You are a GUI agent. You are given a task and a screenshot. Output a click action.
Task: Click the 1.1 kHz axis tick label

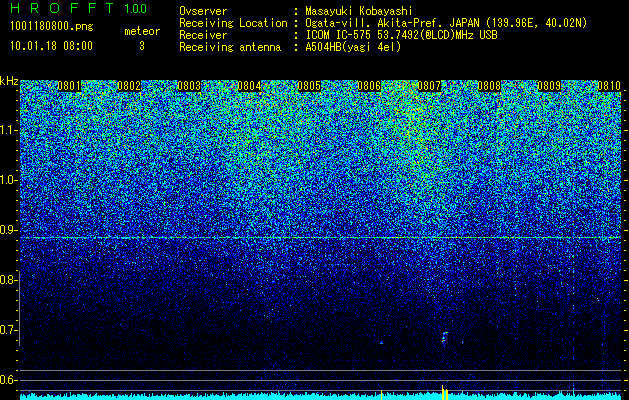pos(7,130)
